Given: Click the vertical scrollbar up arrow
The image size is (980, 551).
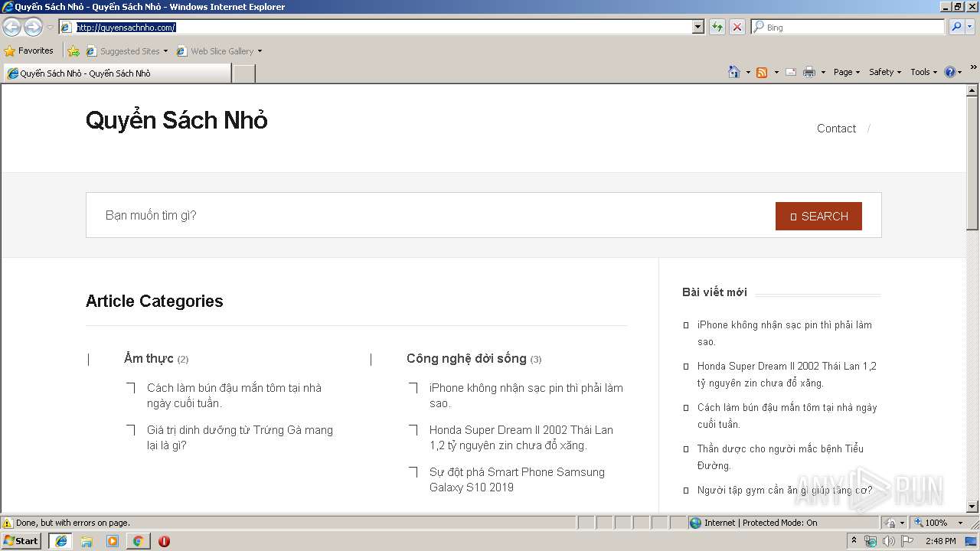Looking at the screenshot, I should pyautogui.click(x=972, y=90).
